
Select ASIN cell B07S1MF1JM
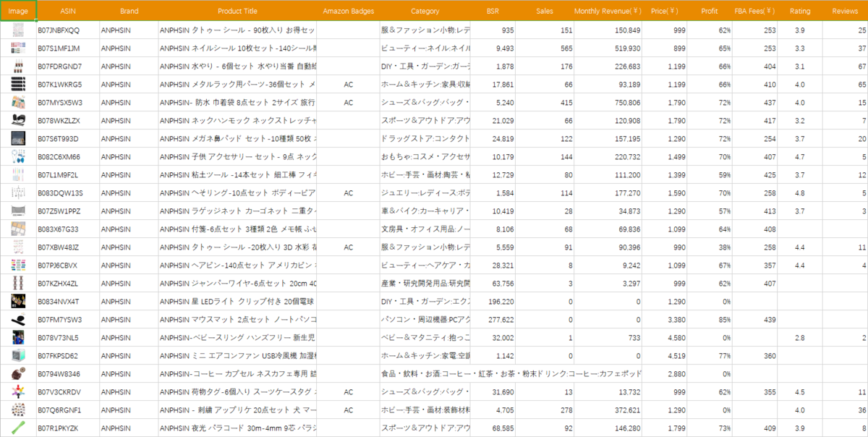tap(68, 48)
